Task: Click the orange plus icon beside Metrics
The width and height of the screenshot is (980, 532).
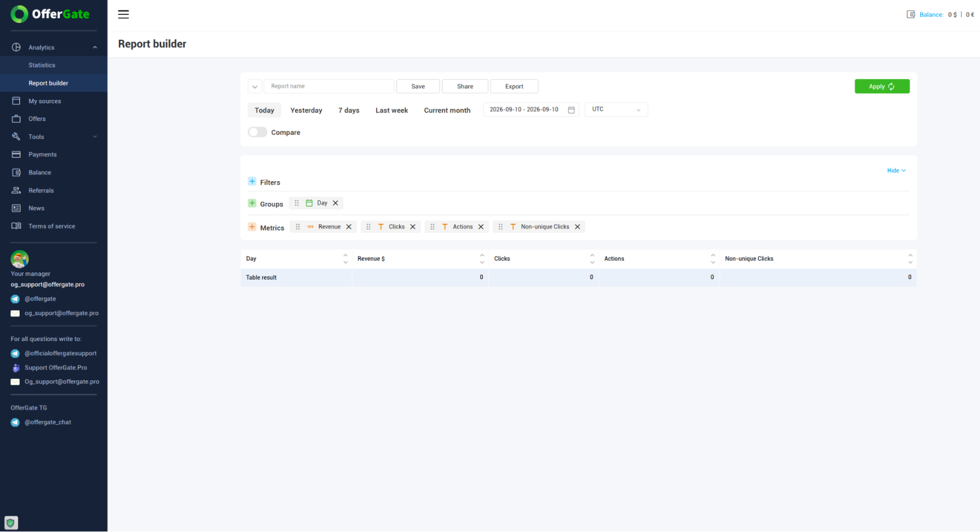Action: pos(252,227)
